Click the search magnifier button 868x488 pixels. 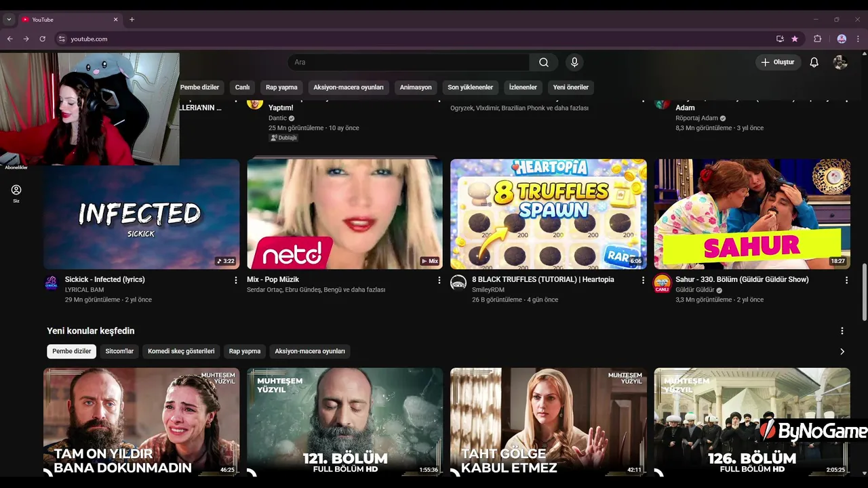(x=544, y=62)
